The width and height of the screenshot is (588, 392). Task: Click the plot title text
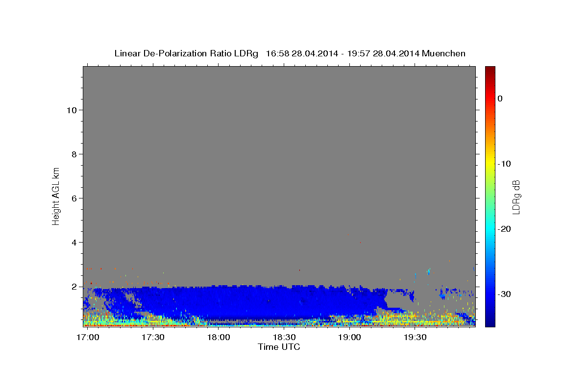pyautogui.click(x=290, y=53)
